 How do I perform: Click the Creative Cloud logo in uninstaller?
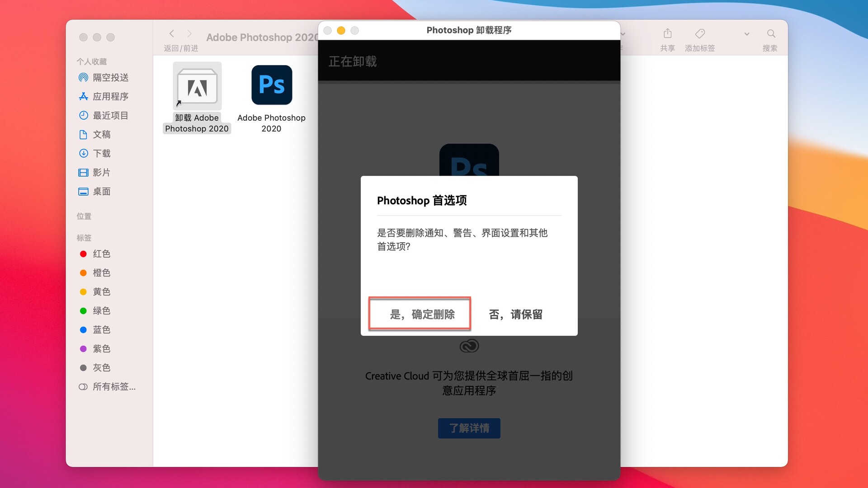469,346
